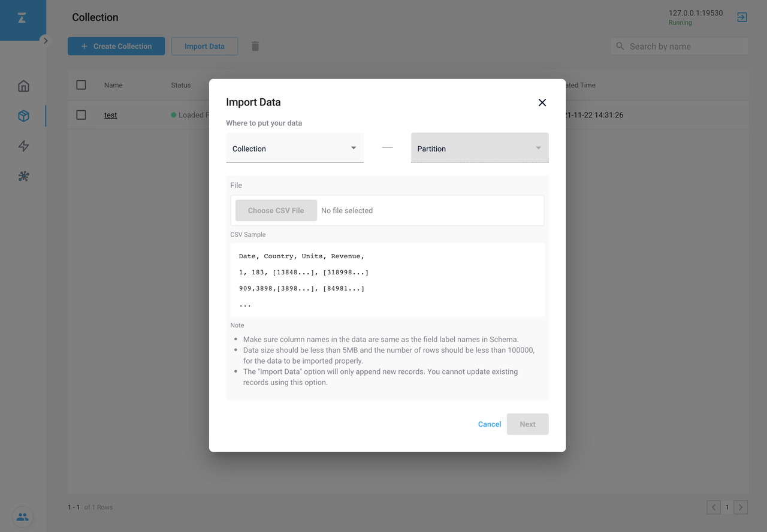
Task: Open the Overview home icon in sidebar
Action: [23, 86]
